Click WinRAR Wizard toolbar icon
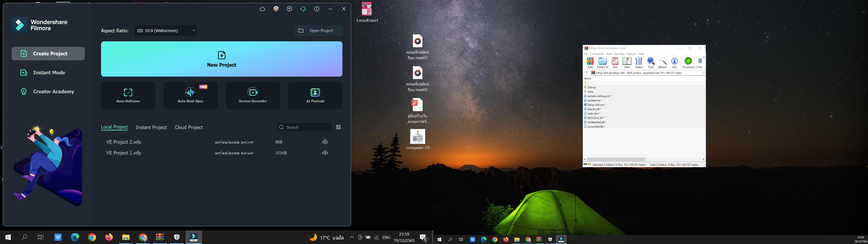This screenshot has width=868, height=244. tap(663, 63)
